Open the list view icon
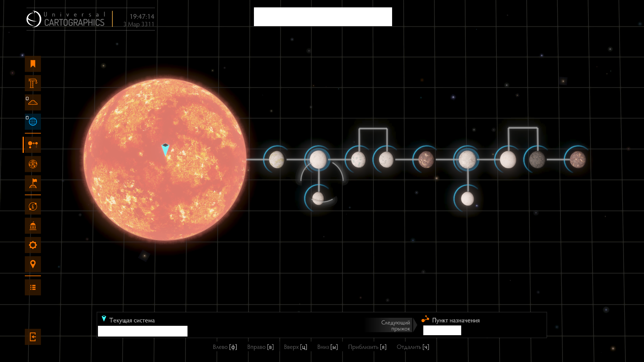The width and height of the screenshot is (644, 362). [x=33, y=288]
